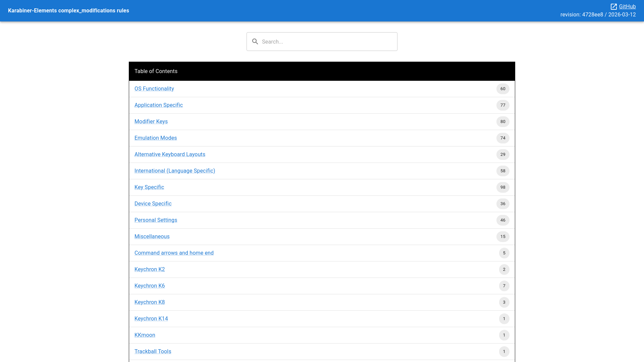Image resolution: width=644 pixels, height=362 pixels.
Task: Open the Modifier Keys link
Action: [151, 122]
